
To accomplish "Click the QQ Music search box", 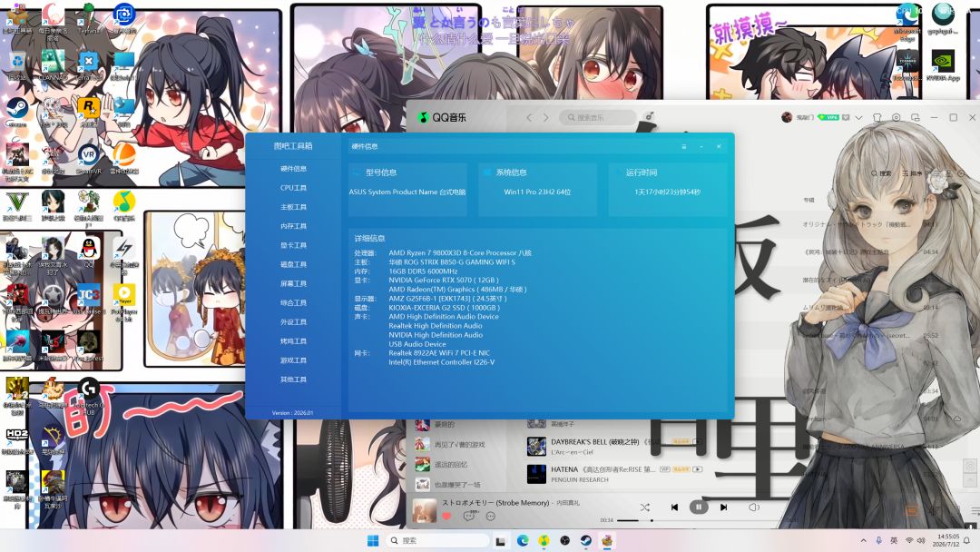I will tap(598, 117).
